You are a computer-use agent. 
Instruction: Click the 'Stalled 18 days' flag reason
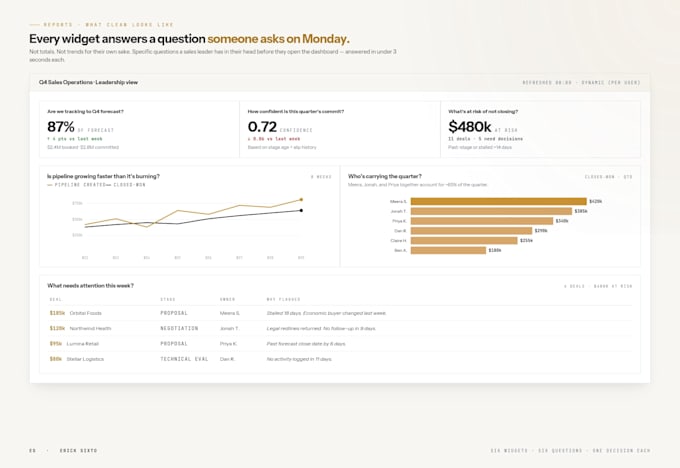click(x=326, y=313)
